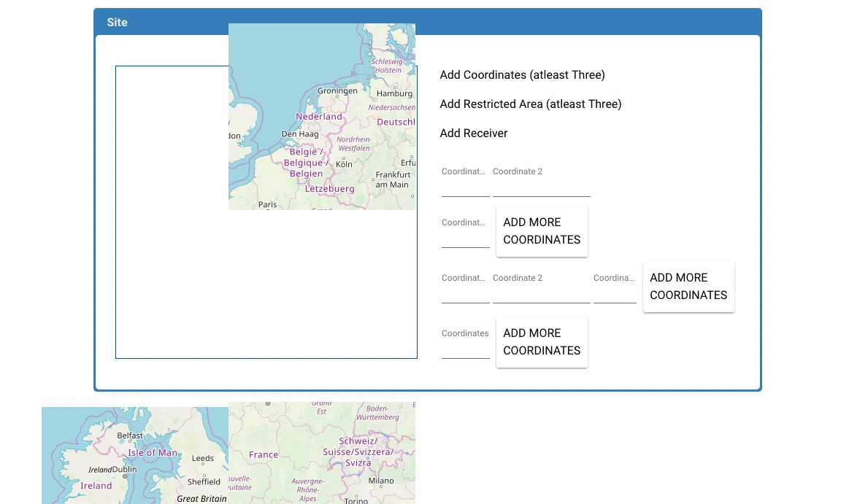Focus the Coordinate 2 field directly under Add Receiver
Viewport: 841px width, 504px height.
[x=541, y=182]
